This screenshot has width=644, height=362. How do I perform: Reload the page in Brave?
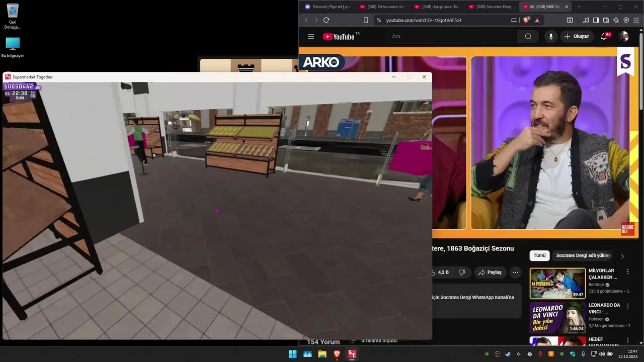pyautogui.click(x=326, y=20)
